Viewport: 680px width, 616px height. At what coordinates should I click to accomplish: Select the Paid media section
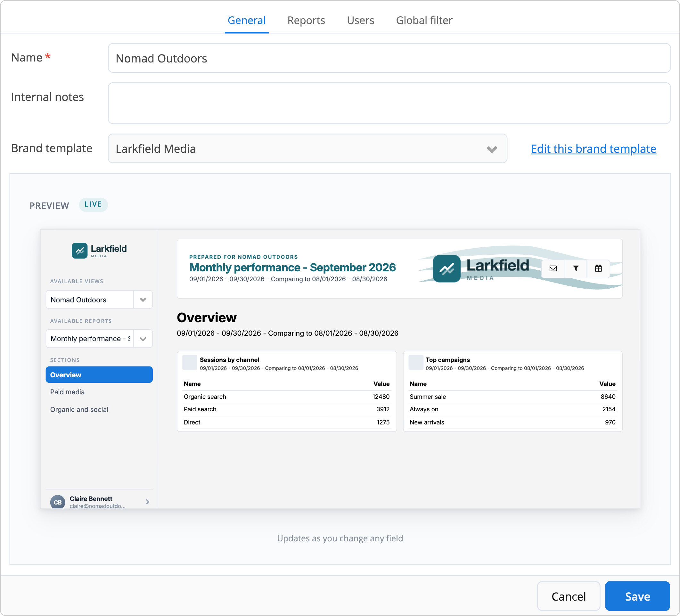(99, 392)
